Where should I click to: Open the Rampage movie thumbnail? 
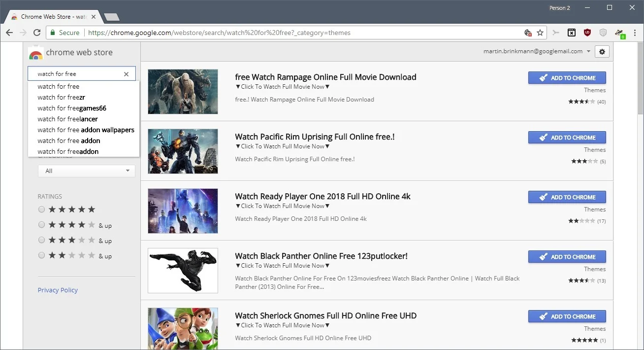183,92
